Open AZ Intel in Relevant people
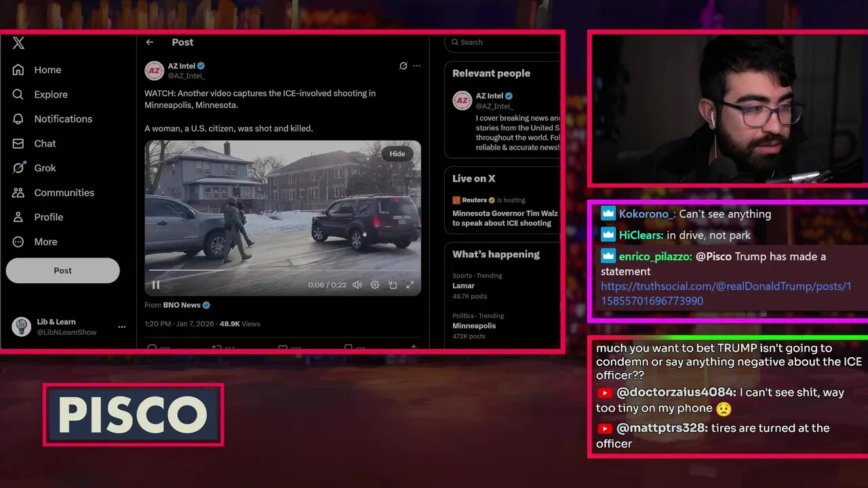Screen dimensions: 868x488 [490, 96]
